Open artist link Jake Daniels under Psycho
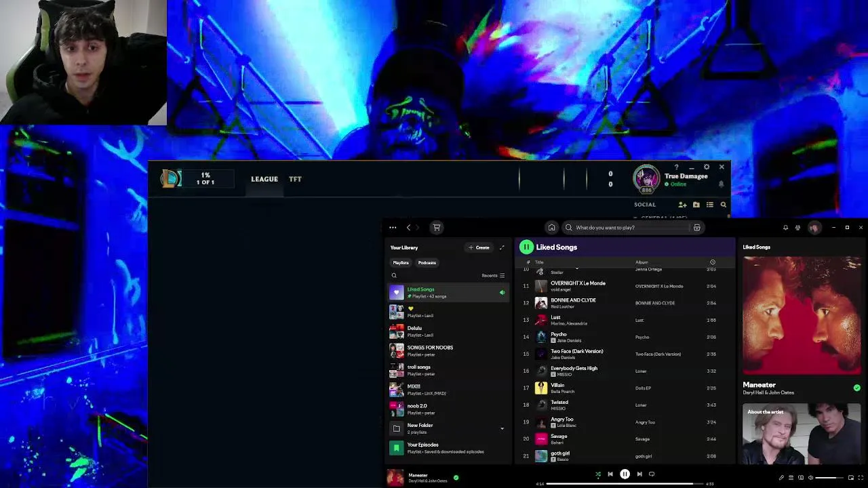Image resolution: width=868 pixels, height=488 pixels. coord(569,340)
